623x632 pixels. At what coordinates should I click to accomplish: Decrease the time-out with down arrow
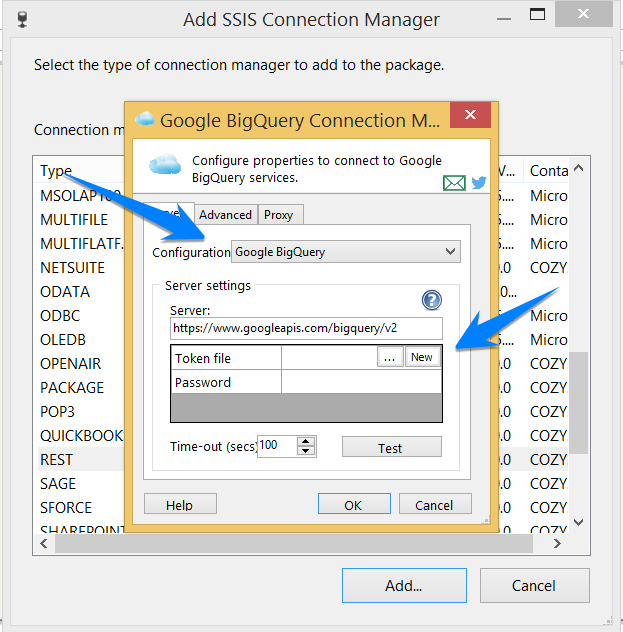pyautogui.click(x=306, y=451)
